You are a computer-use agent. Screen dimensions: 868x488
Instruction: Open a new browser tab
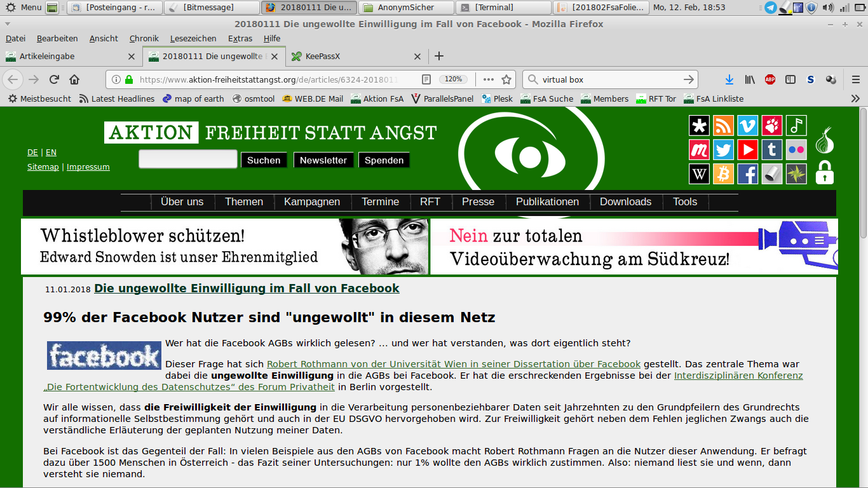439,56
